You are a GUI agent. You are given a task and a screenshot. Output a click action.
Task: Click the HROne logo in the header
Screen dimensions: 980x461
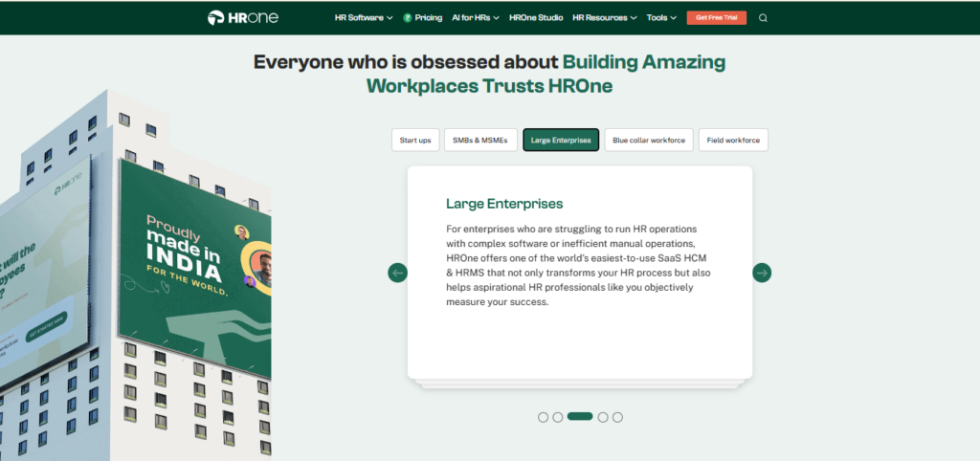click(x=242, y=17)
